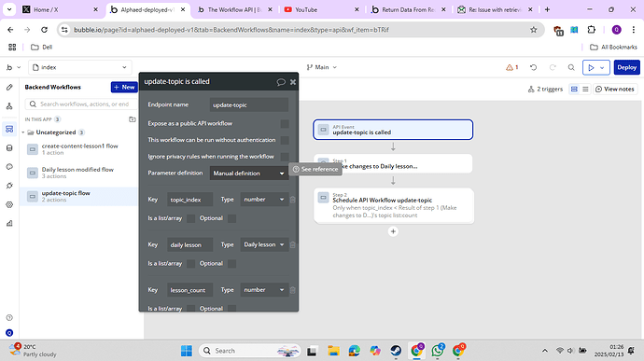This screenshot has width=644, height=361.
Task: Click the undo arrow icon
Action: point(533,67)
